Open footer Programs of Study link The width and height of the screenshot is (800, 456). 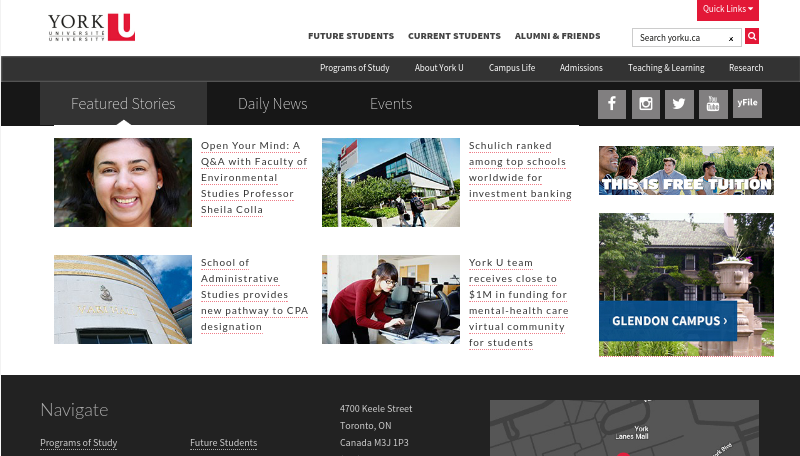[x=79, y=443]
